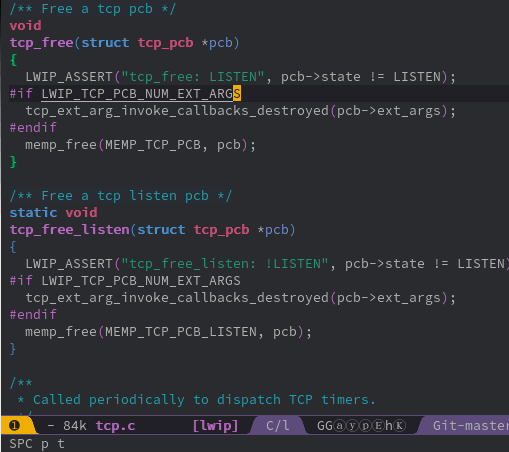Click the 'GG' minor mode indicator
The width and height of the screenshot is (509, 452).
click(325, 426)
